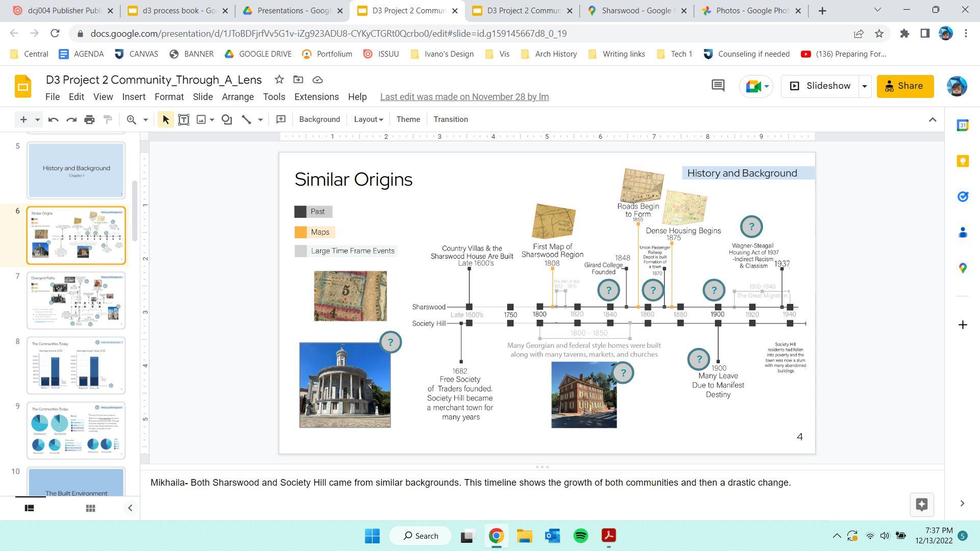The image size is (980, 551).
Task: Open Google Keep in side panel
Action: [963, 161]
